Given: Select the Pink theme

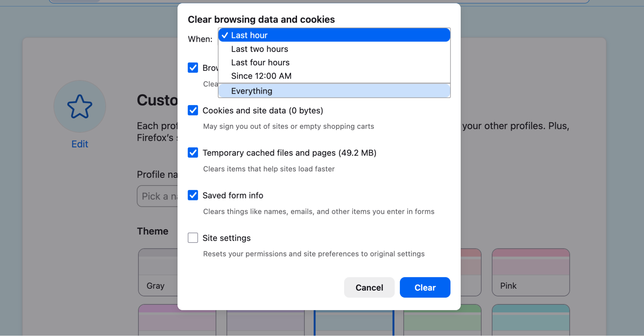Looking at the screenshot, I should pyautogui.click(x=530, y=272).
